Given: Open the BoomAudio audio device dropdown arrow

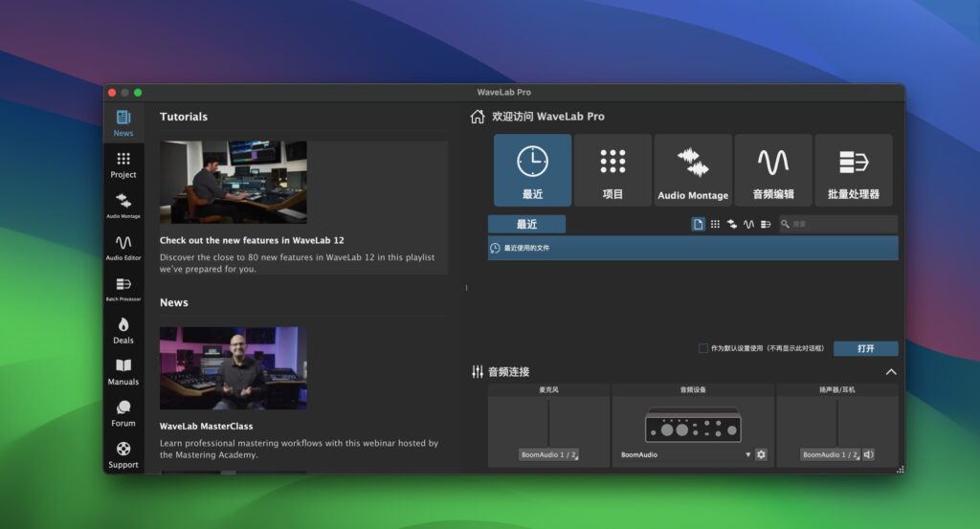Looking at the screenshot, I should pyautogui.click(x=747, y=454).
